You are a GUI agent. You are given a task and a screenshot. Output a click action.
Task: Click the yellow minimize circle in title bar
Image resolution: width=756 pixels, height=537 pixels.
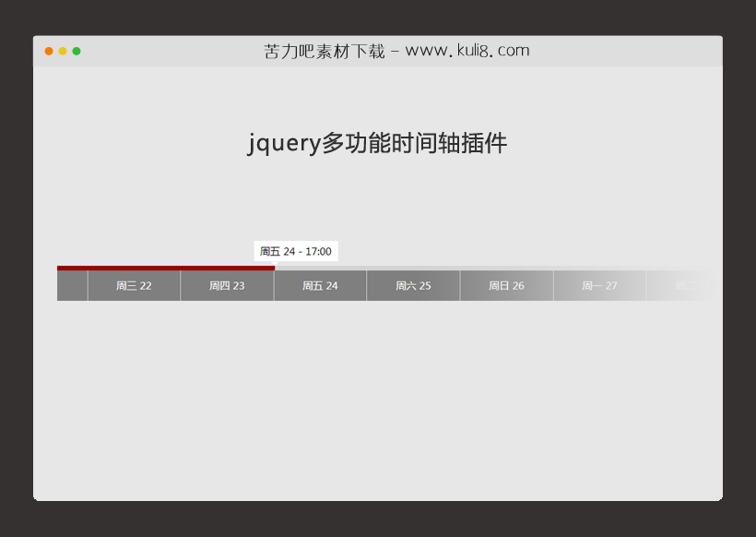click(62, 51)
